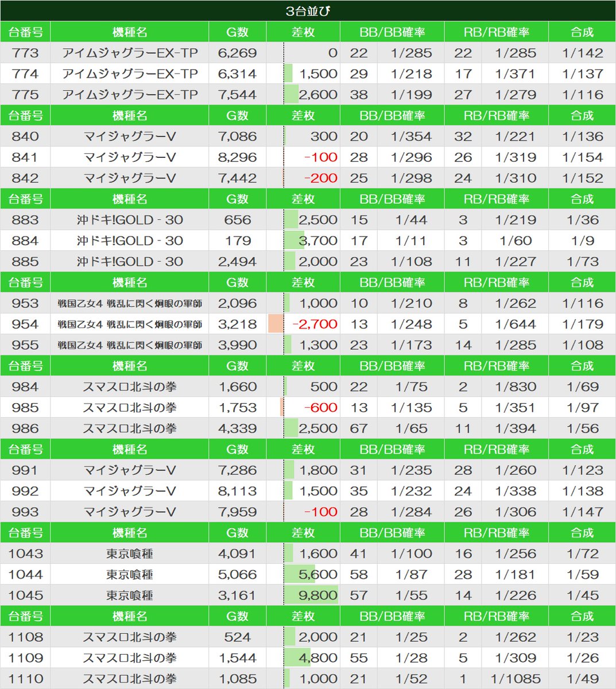Select machine number 1110

pyautogui.click(x=25, y=679)
